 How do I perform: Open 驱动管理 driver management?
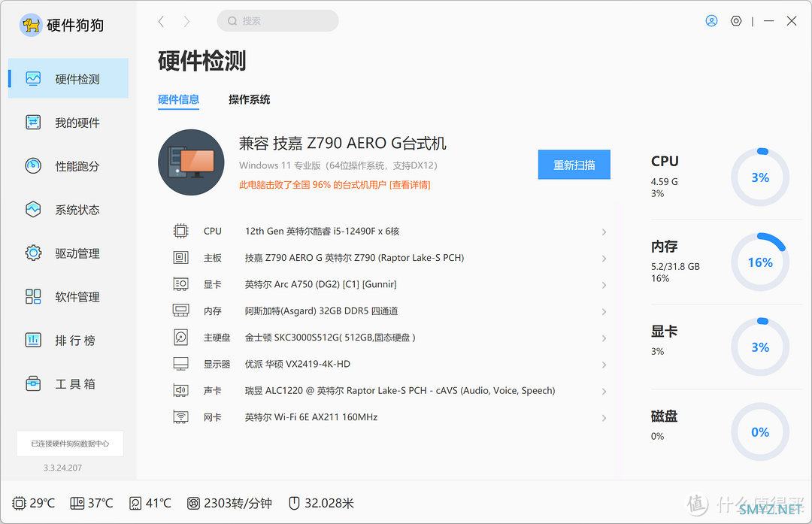coord(68,253)
